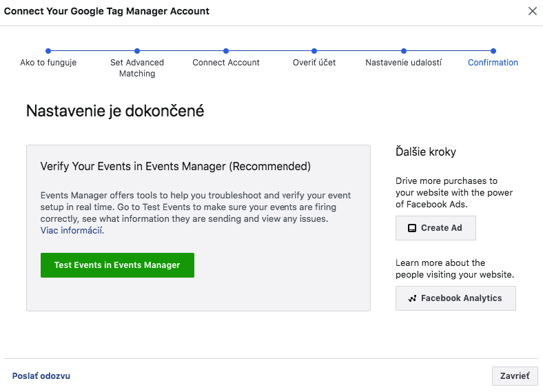Image resolution: width=543 pixels, height=392 pixels.
Task: Go to the Connect Account step
Action: coord(226,62)
